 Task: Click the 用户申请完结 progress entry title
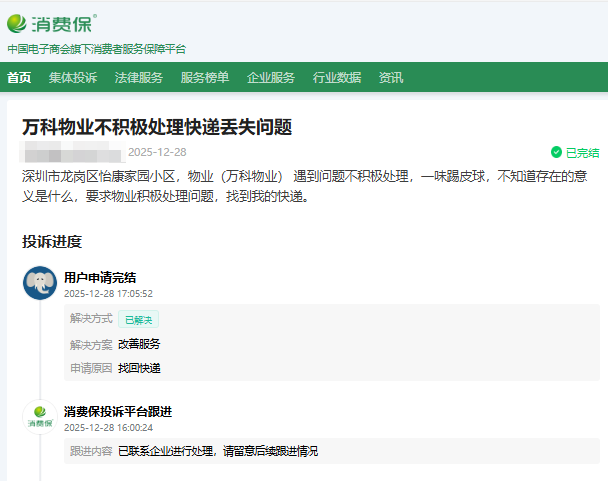(100, 277)
